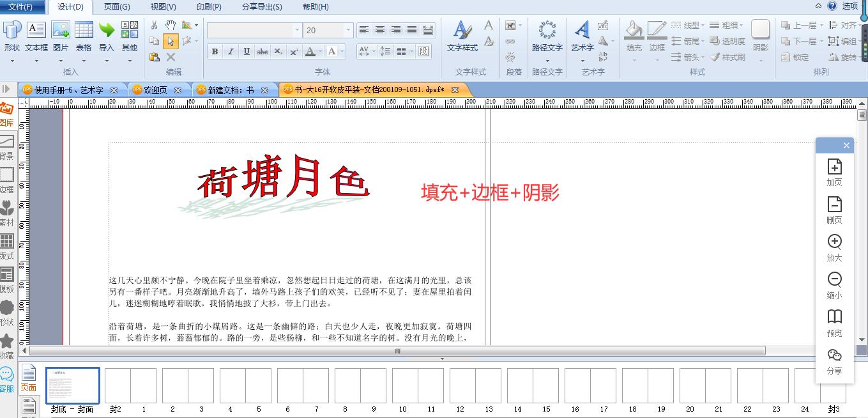
Task: Switch to 分享导出(S) ribbon tab
Action: click(x=262, y=7)
